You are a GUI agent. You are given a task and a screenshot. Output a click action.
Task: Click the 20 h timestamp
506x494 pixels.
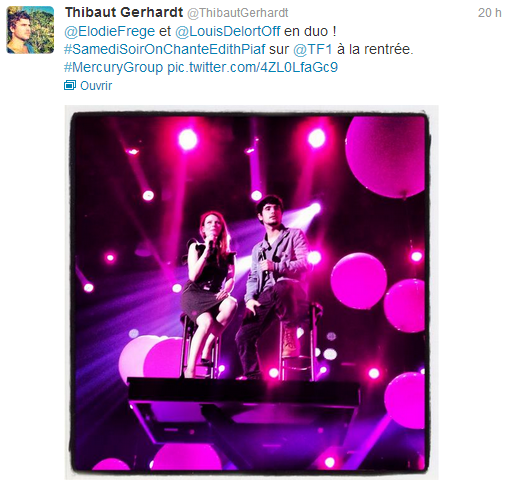tap(489, 13)
